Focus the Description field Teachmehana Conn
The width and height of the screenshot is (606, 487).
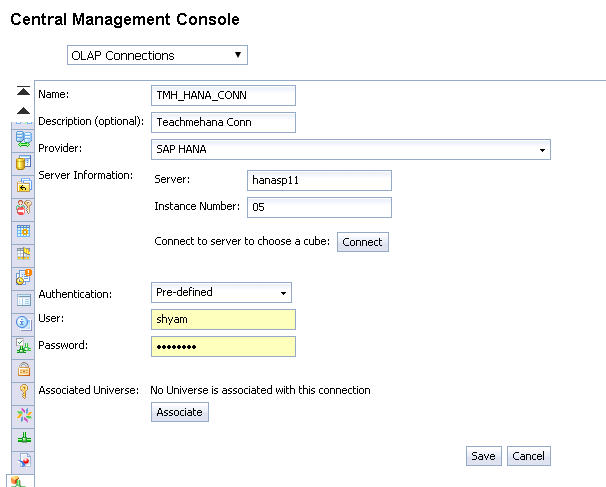pyautogui.click(x=223, y=123)
